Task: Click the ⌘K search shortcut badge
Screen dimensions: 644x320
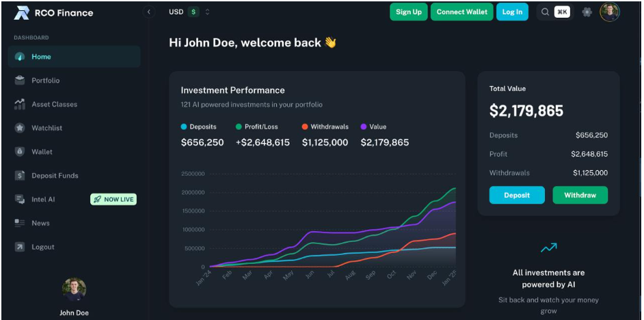Action: click(x=562, y=12)
